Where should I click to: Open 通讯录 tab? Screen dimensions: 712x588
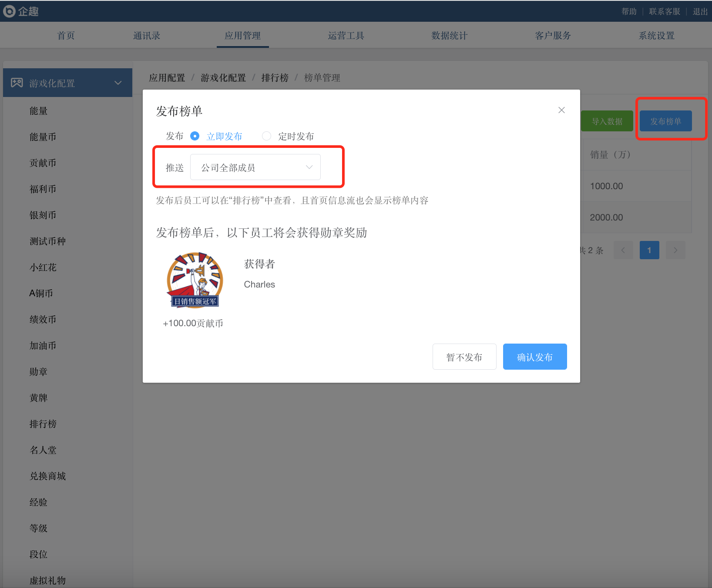(147, 36)
